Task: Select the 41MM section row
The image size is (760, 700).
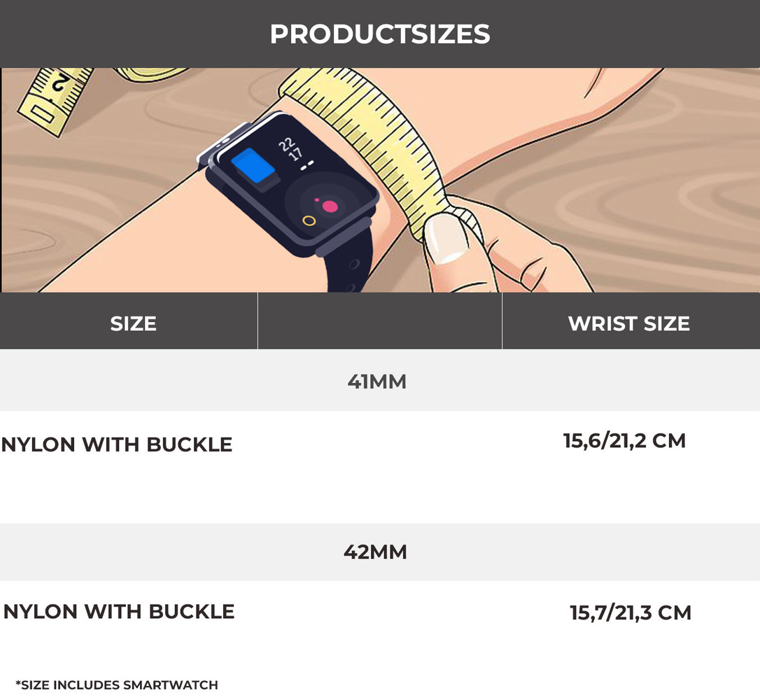Action: (x=377, y=381)
